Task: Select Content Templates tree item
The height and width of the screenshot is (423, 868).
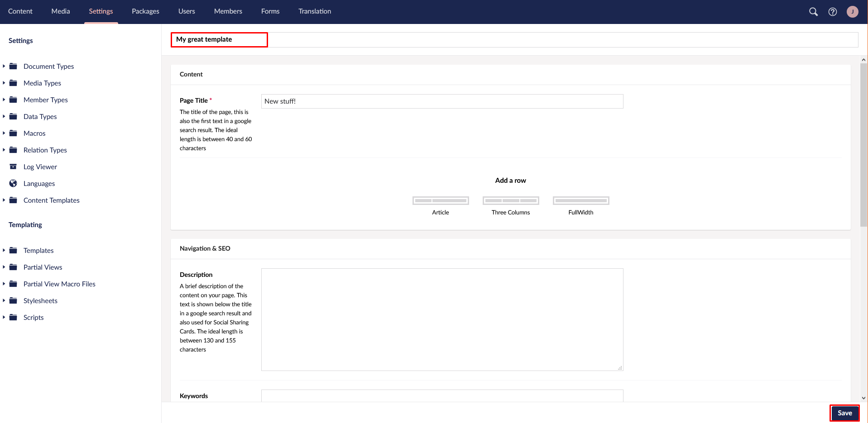Action: coord(52,200)
